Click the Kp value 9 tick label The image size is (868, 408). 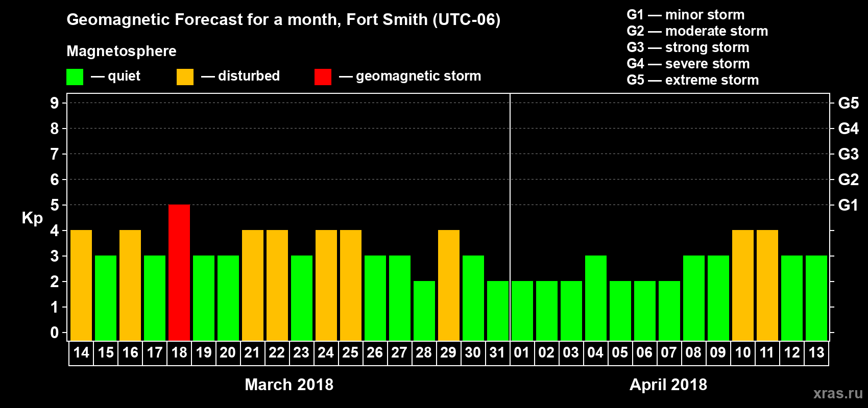(x=55, y=103)
